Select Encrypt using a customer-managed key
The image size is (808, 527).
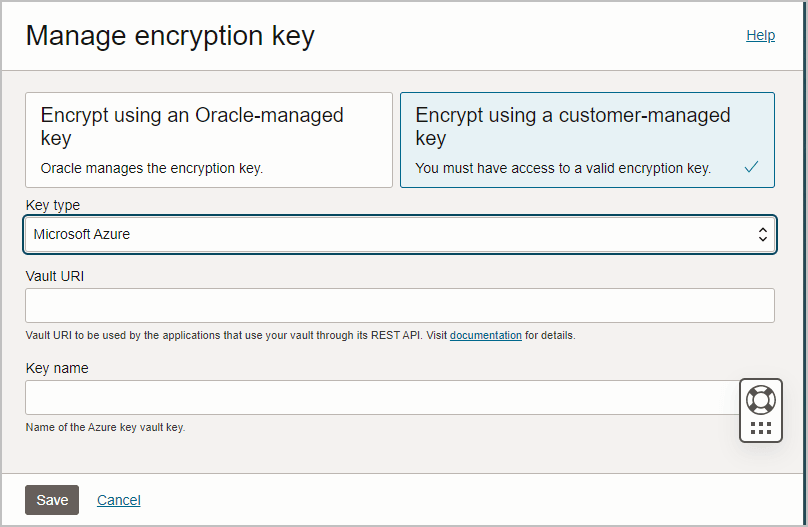[x=587, y=139]
